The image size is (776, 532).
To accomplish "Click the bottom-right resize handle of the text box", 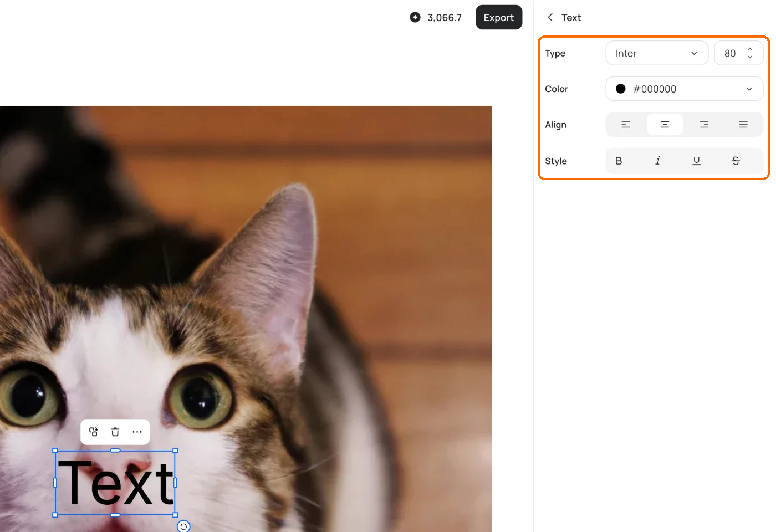I will pos(175,515).
